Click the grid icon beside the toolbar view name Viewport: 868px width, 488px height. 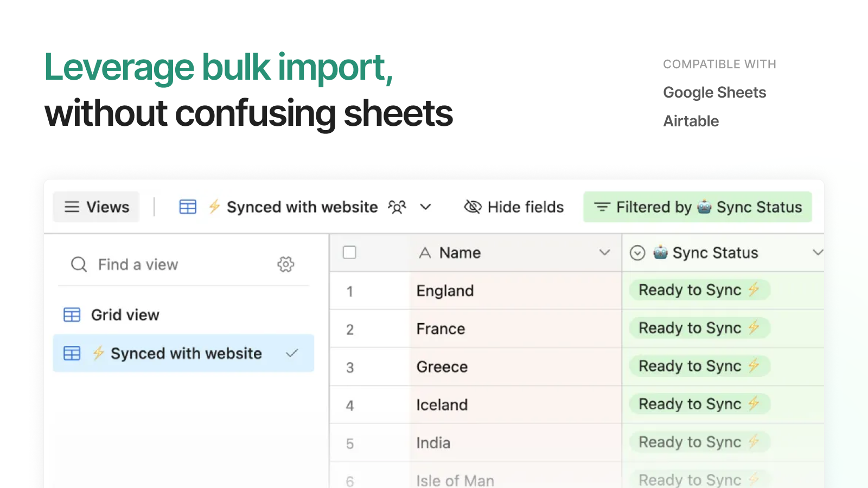click(x=188, y=207)
